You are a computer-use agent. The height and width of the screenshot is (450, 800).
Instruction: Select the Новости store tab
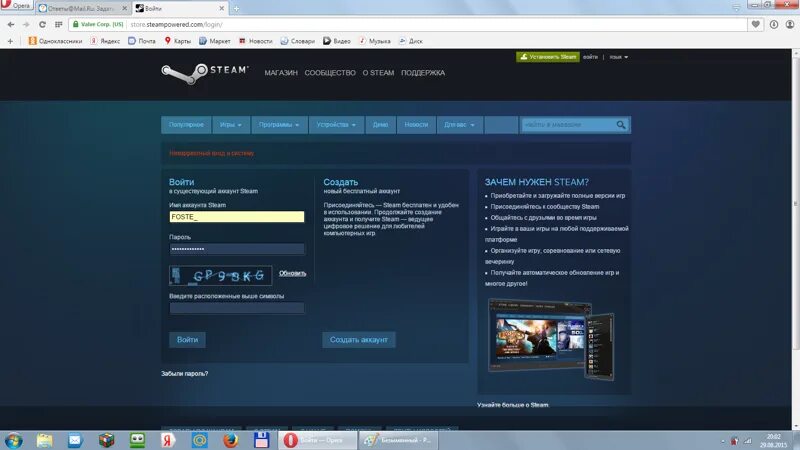coord(416,125)
